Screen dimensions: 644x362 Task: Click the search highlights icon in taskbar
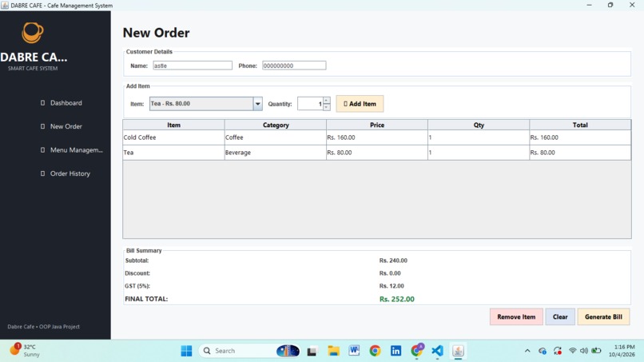tap(288, 351)
